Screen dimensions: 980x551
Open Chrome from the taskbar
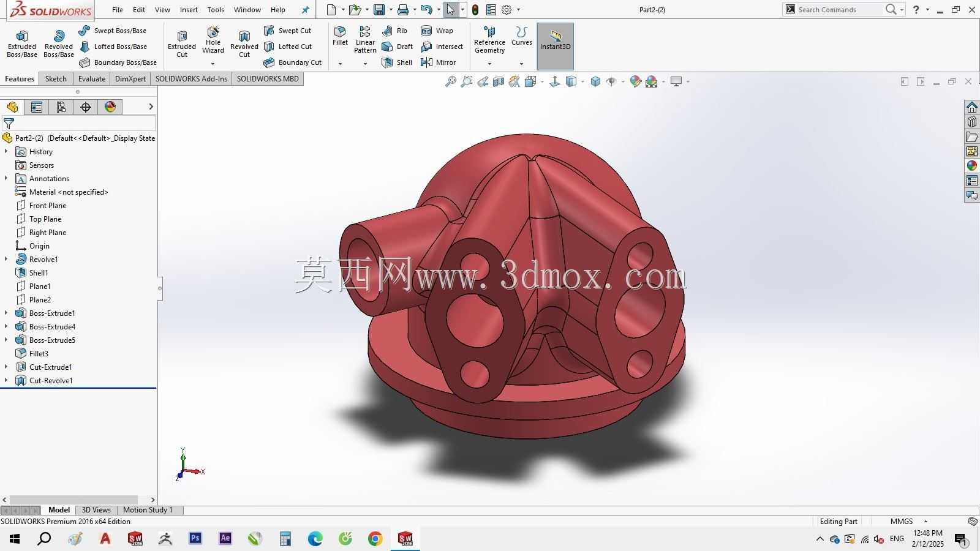[375, 539]
